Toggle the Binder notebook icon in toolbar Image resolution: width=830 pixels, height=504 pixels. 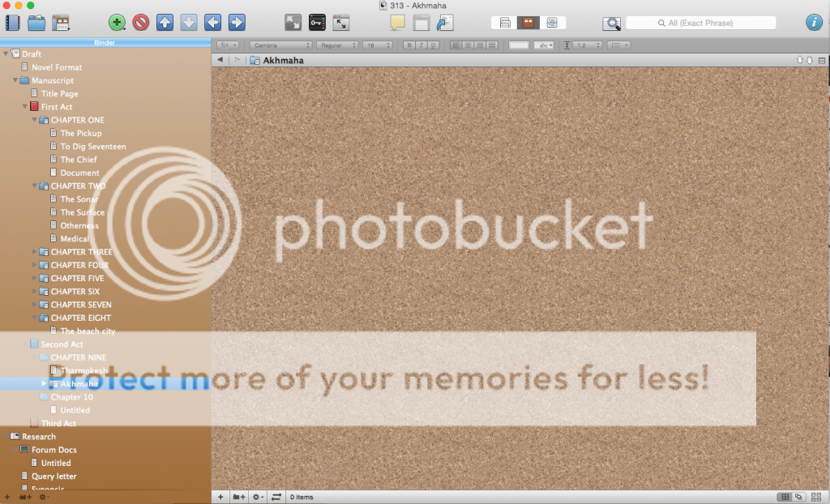click(x=11, y=23)
